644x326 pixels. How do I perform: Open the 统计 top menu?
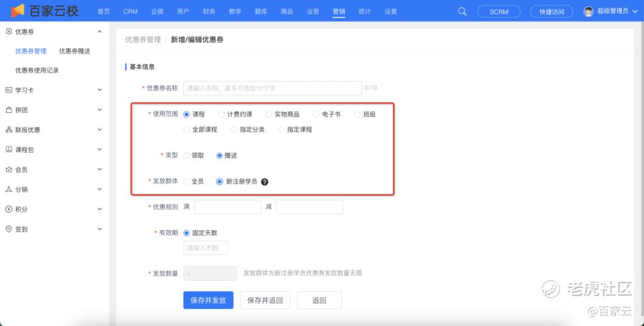click(365, 11)
